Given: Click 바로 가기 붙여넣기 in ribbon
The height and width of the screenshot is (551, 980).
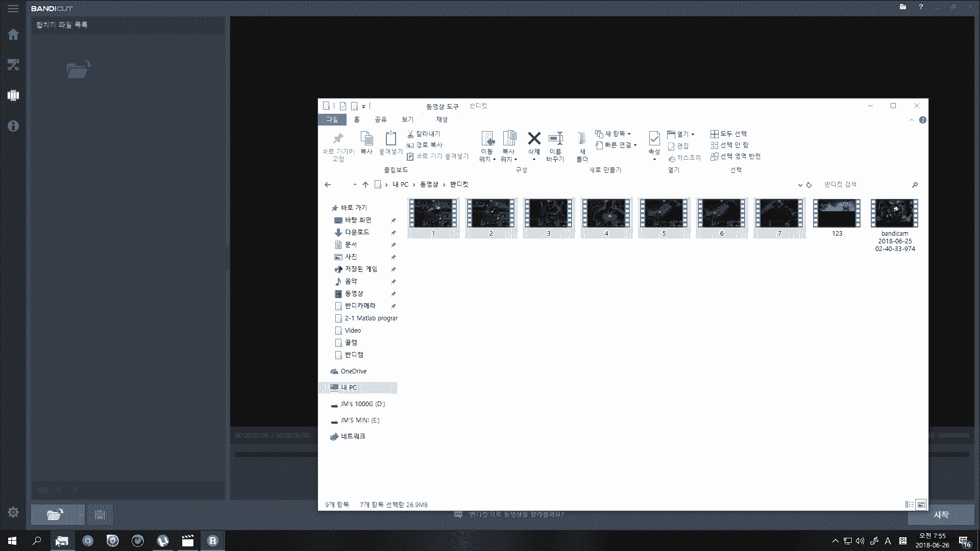Looking at the screenshot, I should click(x=437, y=156).
